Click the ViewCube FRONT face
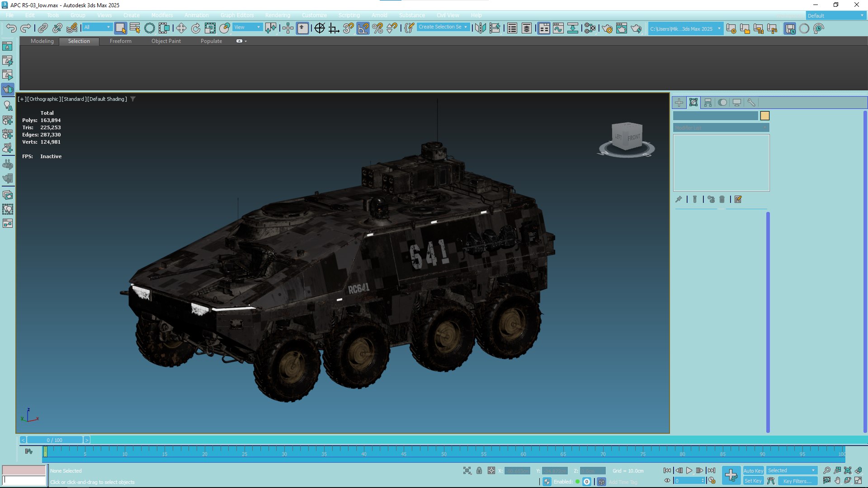The image size is (868, 488). [x=633, y=137]
